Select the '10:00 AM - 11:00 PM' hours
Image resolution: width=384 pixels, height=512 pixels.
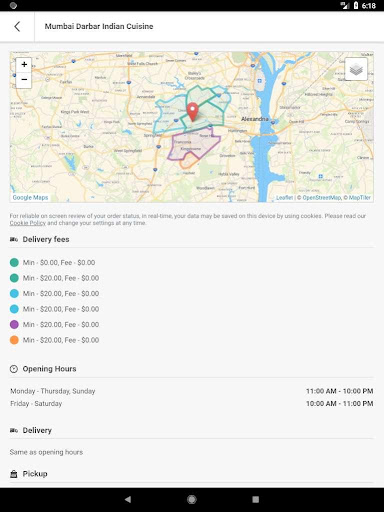[x=340, y=404]
